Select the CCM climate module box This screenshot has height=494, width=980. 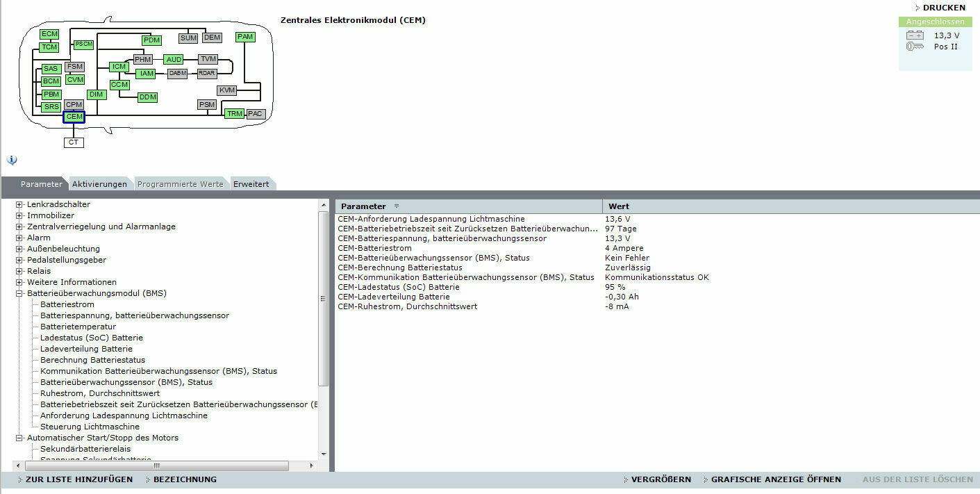pos(119,85)
